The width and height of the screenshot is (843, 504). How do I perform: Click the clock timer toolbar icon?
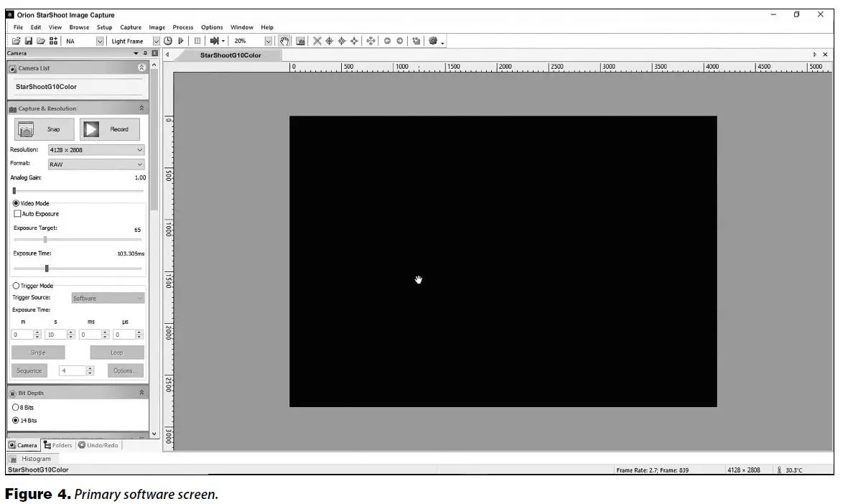coord(168,41)
